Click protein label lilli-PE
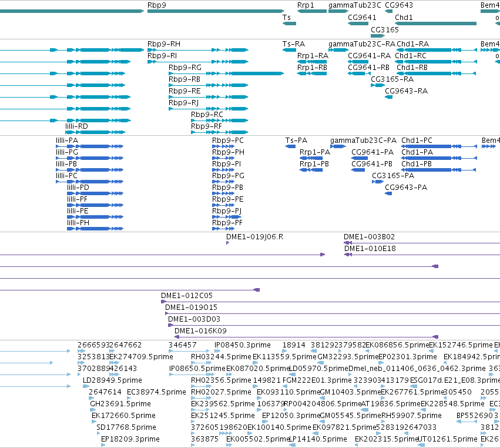The width and height of the screenshot is (500, 448). [x=78, y=211]
